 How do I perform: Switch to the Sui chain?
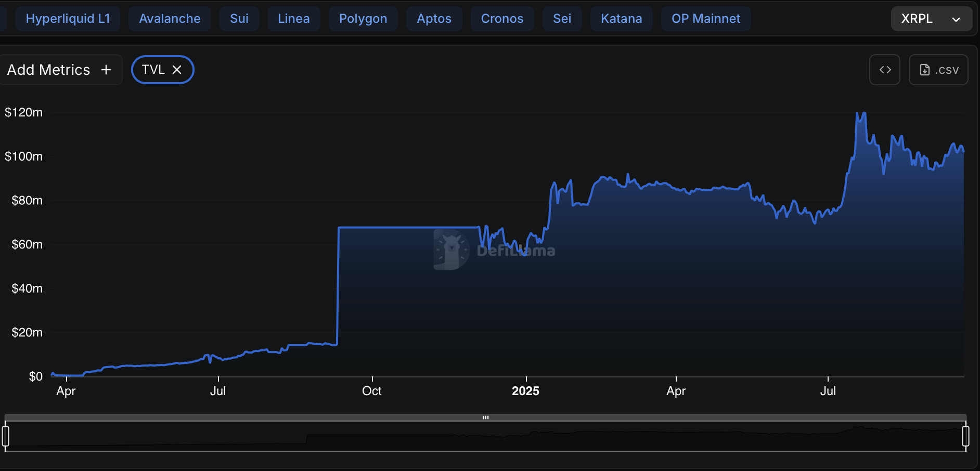[x=239, y=19]
